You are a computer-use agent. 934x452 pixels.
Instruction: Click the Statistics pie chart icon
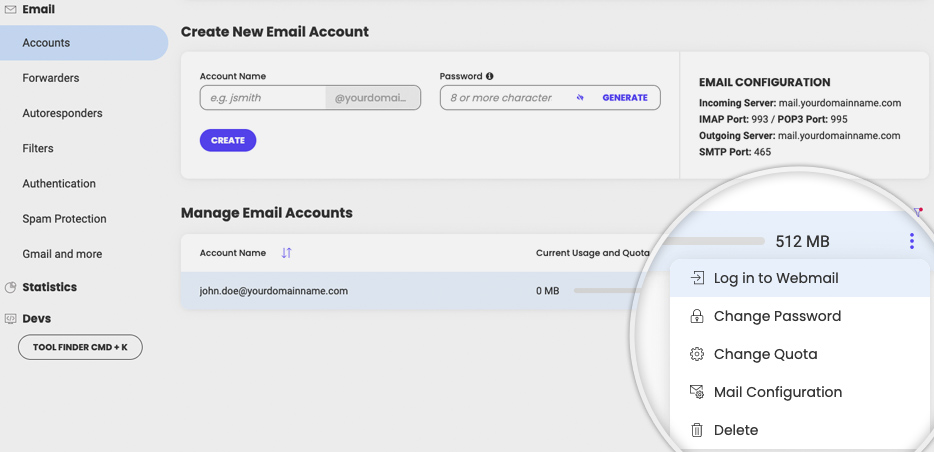(x=10, y=288)
